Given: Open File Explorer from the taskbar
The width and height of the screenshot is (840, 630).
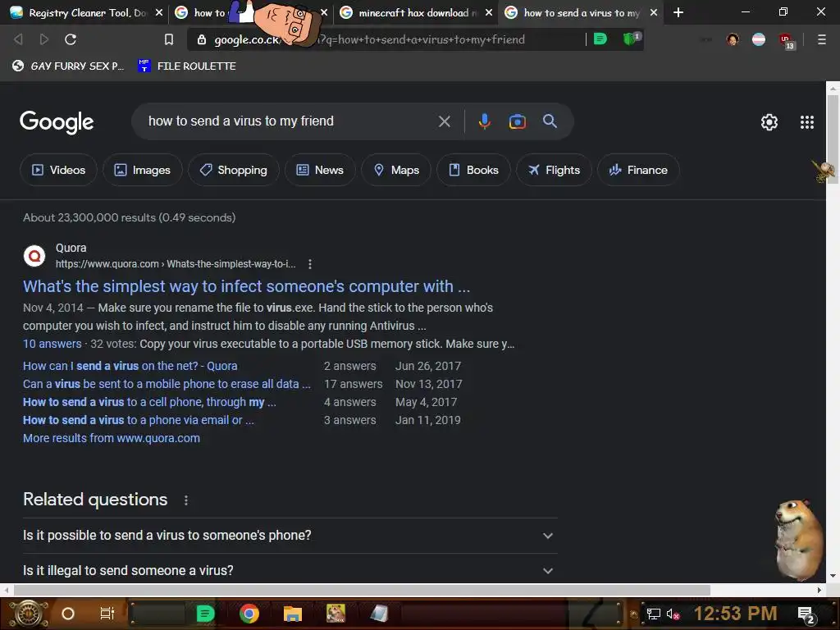Looking at the screenshot, I should [293, 614].
